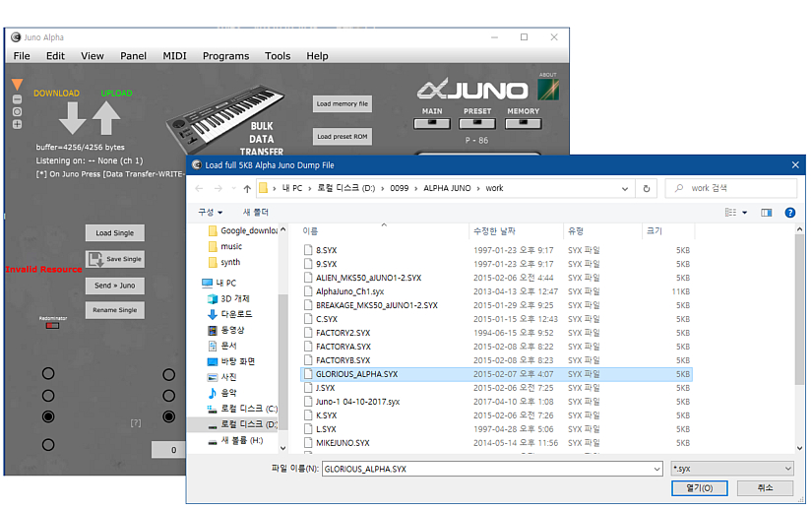The image size is (812, 510).
Task: Open the 음악 sidebar folder
Action: click(222, 393)
